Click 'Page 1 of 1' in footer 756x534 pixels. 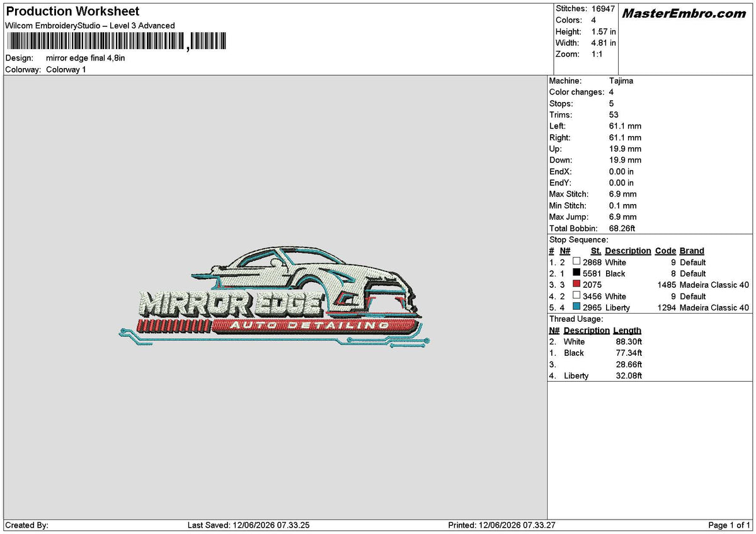(x=730, y=525)
